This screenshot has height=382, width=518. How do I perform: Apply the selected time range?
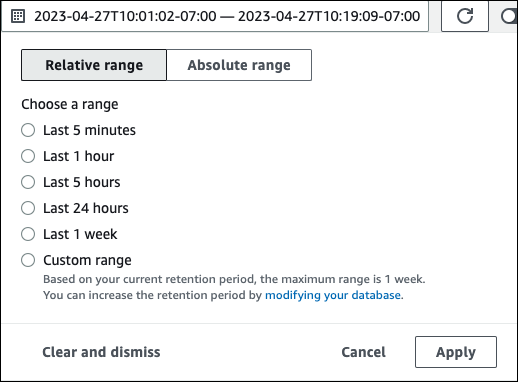(x=456, y=352)
